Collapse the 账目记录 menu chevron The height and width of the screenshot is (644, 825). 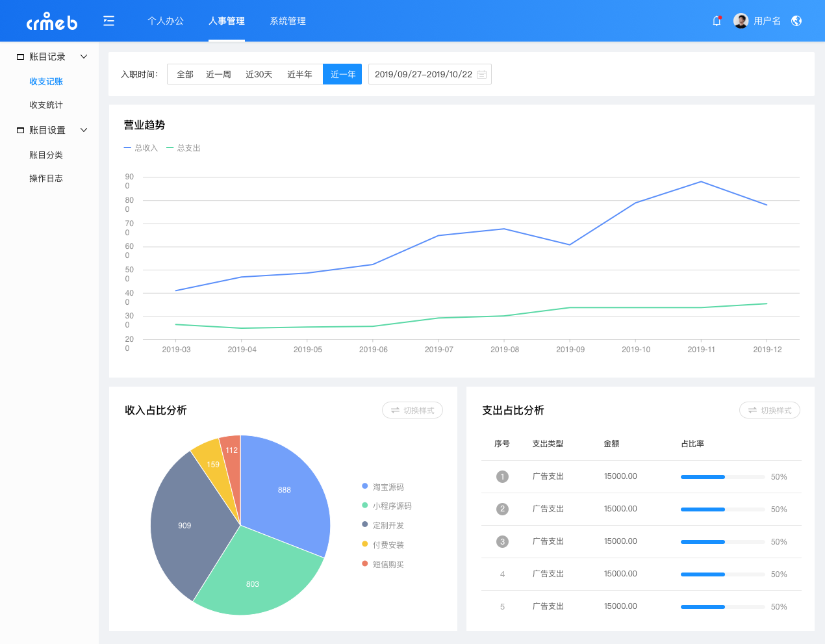click(x=84, y=57)
